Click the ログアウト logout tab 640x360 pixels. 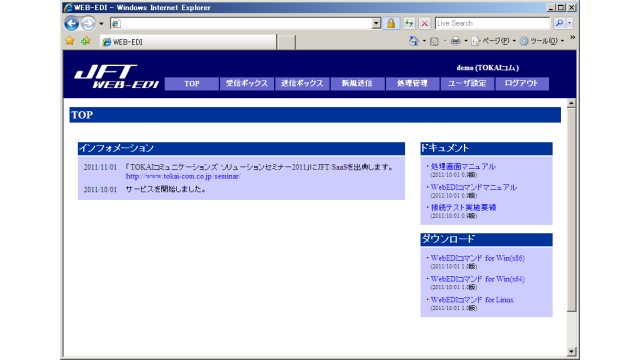point(522,84)
